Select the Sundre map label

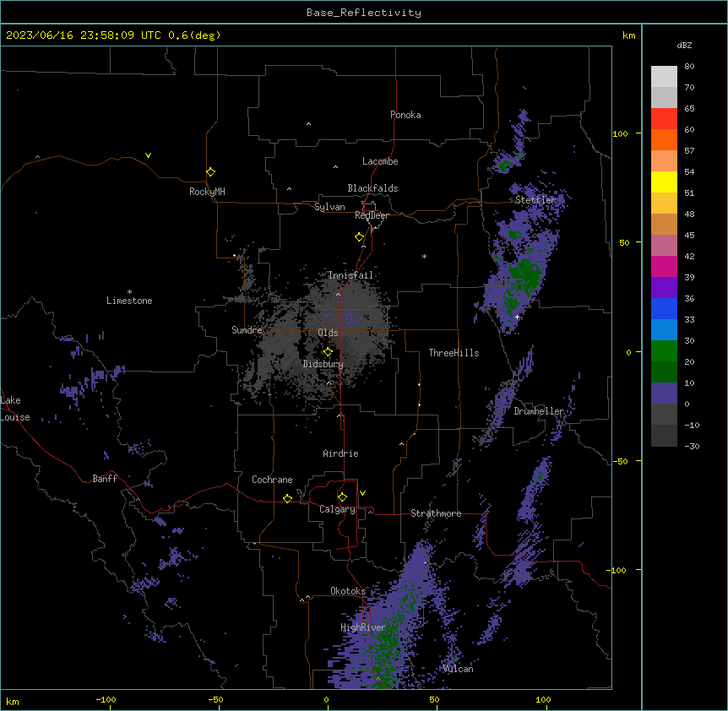[247, 330]
